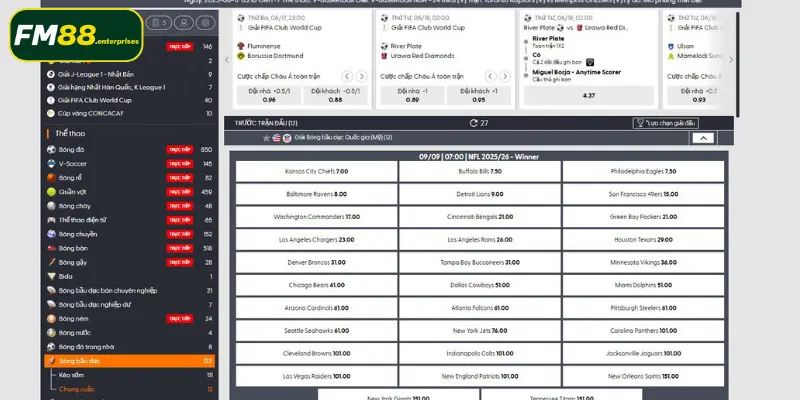The width and height of the screenshot is (800, 400).
Task: Previous market arrow on Fluminense card
Action: point(347,77)
